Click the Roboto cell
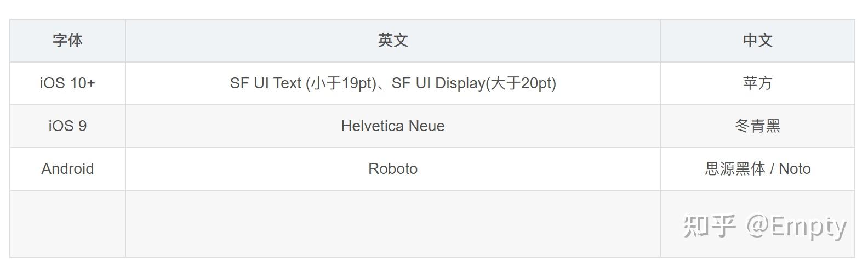The image size is (868, 265). (393, 169)
